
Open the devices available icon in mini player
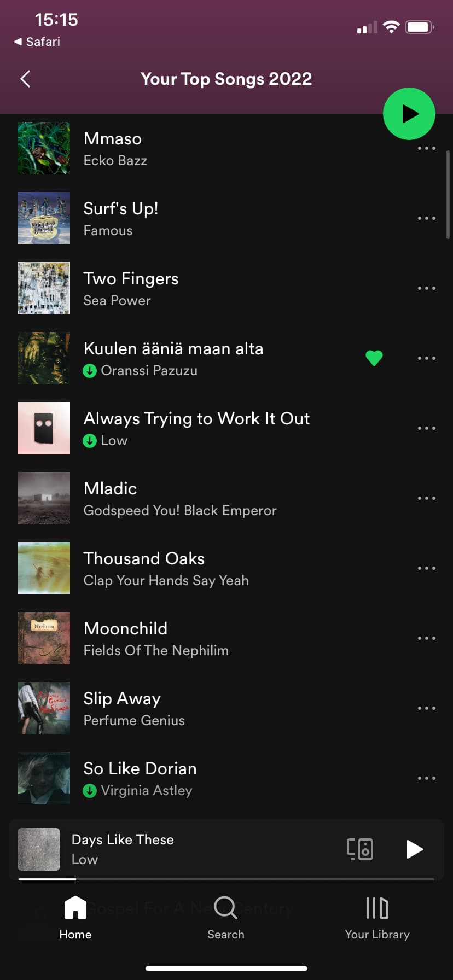point(360,849)
